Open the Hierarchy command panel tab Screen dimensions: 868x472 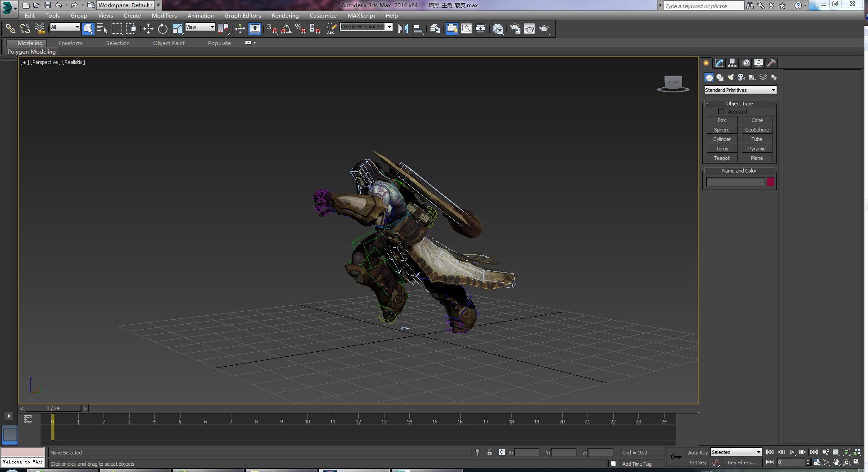tap(732, 63)
